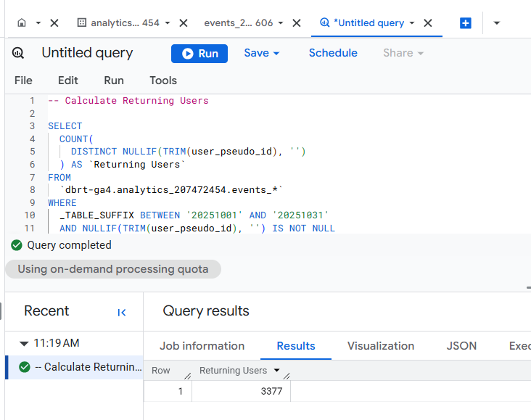Run the query
Image resolution: width=531 pixels, height=420 pixels.
199,54
